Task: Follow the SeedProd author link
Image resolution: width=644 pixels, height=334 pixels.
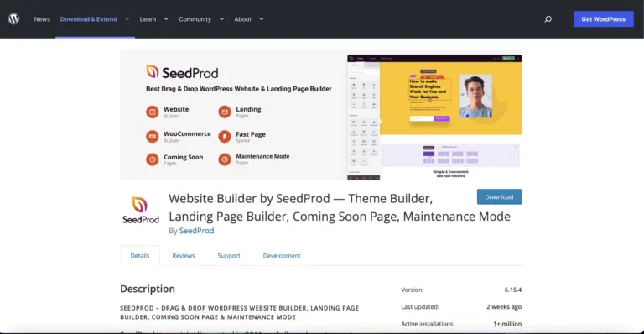Action: click(x=197, y=231)
